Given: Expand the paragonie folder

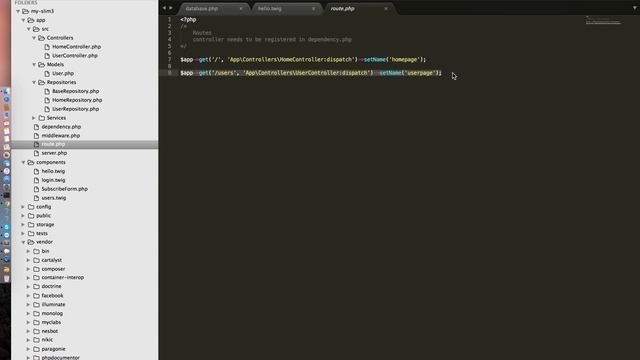Looking at the screenshot, I should pos(29,349).
